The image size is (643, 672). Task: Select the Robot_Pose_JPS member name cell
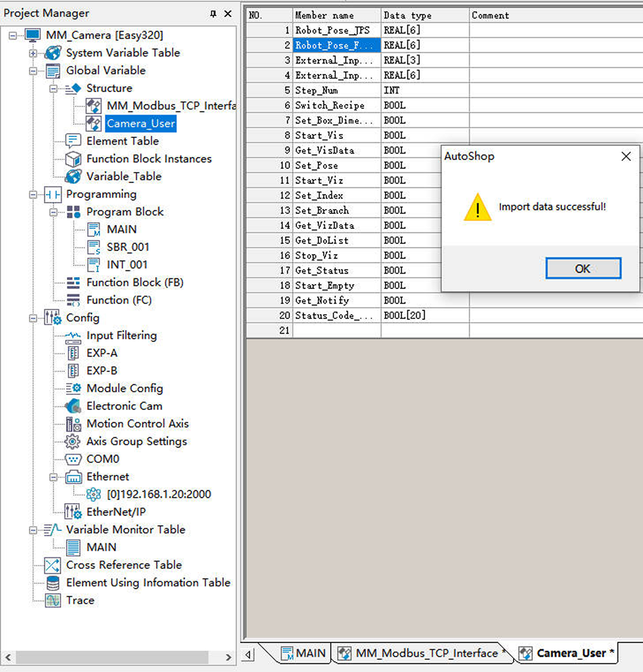click(337, 30)
